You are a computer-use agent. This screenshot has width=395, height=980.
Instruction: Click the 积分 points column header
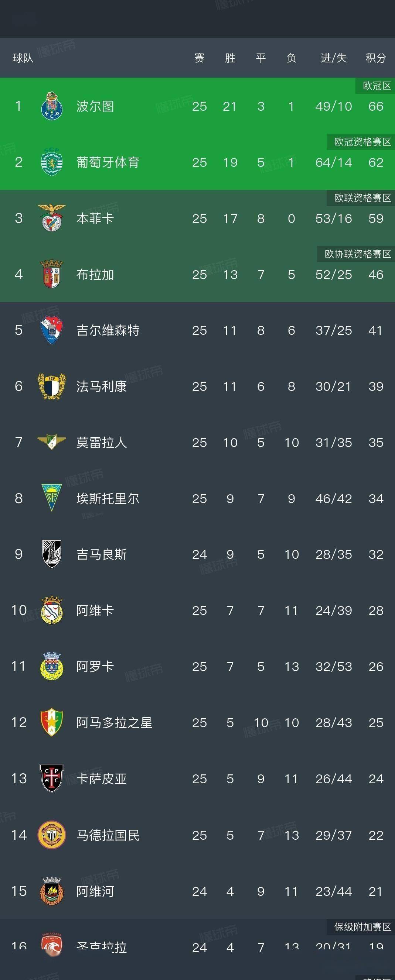pyautogui.click(x=375, y=58)
